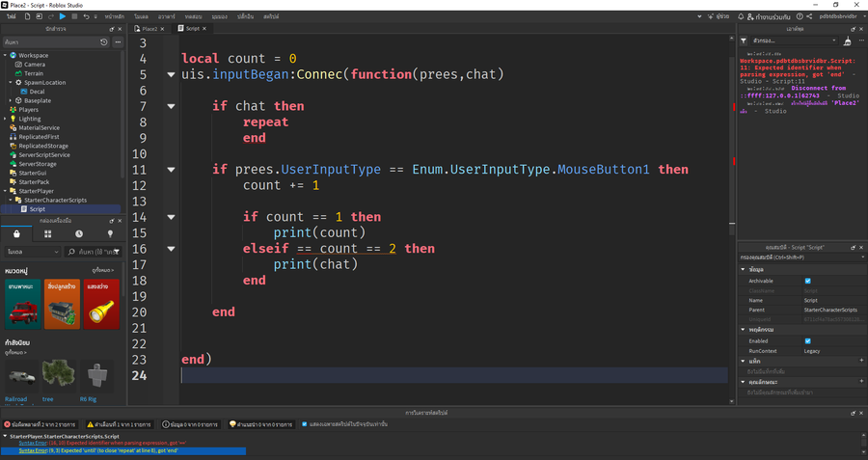This screenshot has width=868, height=460.
Task: Open the Output panel three-dots menu
Action: click(861, 41)
